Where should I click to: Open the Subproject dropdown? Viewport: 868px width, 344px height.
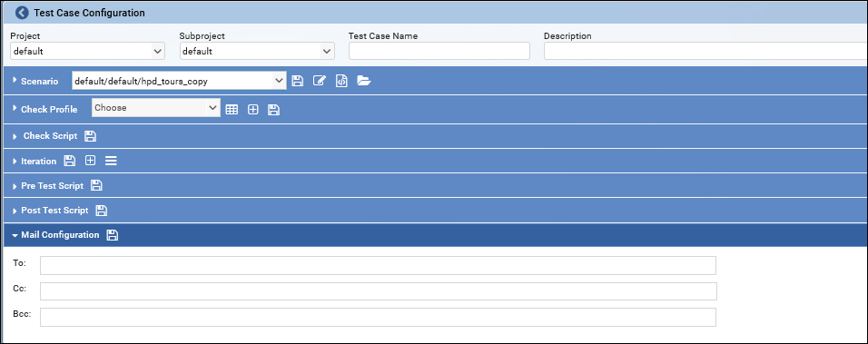coord(257,52)
